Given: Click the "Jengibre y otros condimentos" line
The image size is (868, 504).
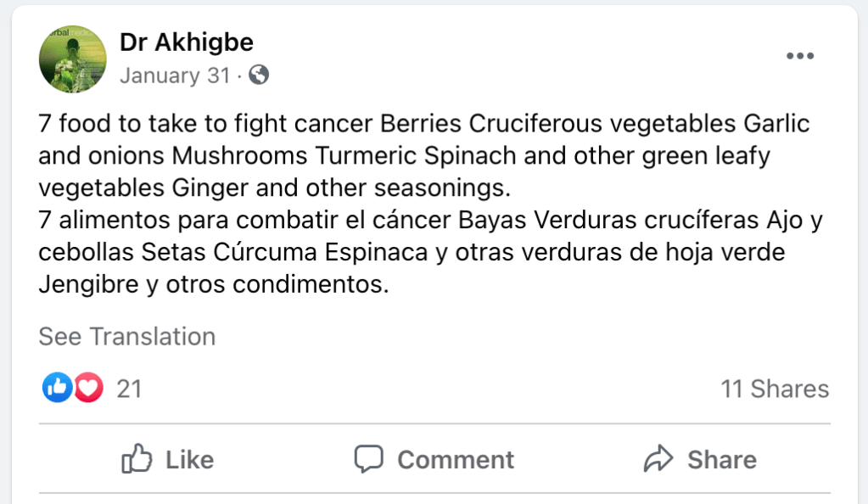Looking at the screenshot, I should 214,285.
